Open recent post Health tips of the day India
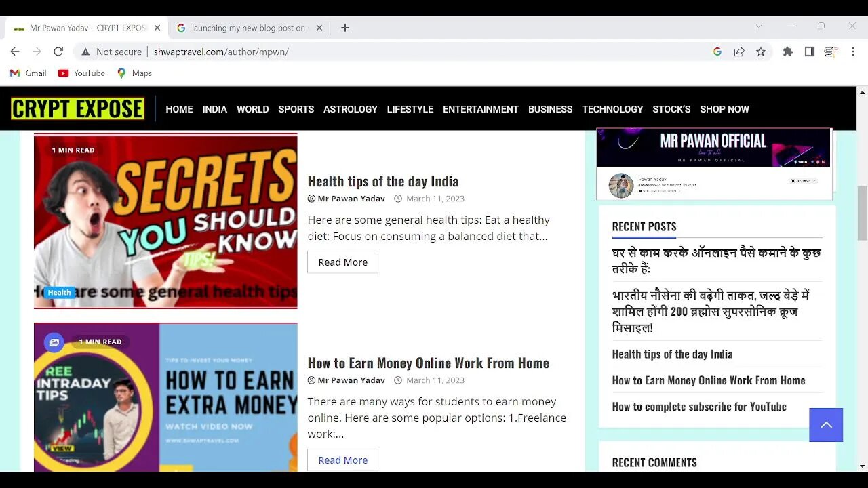 pos(672,354)
